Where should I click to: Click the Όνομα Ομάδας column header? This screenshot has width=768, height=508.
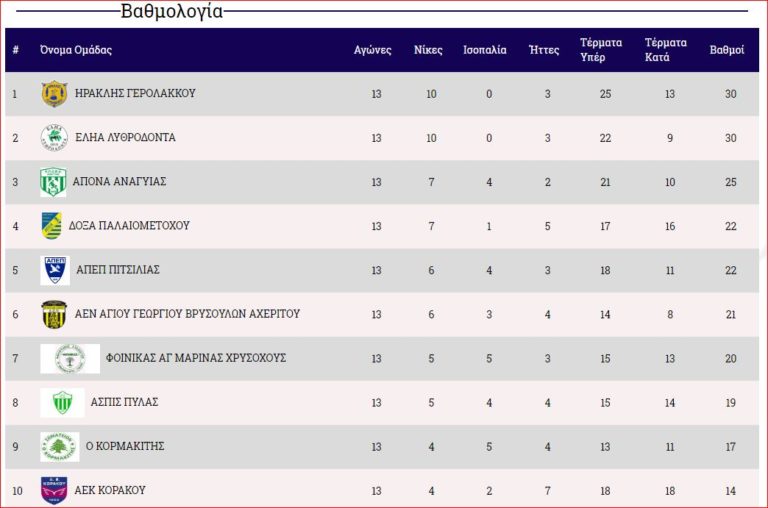click(x=76, y=50)
